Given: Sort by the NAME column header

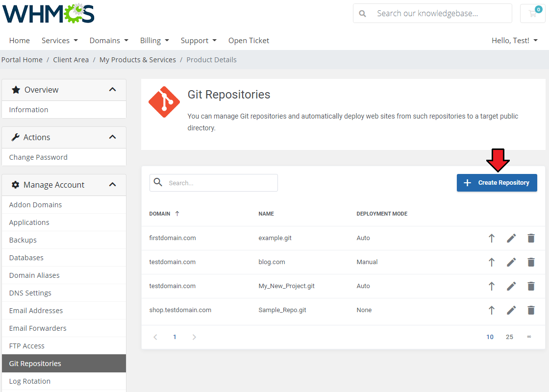Looking at the screenshot, I should point(266,214).
